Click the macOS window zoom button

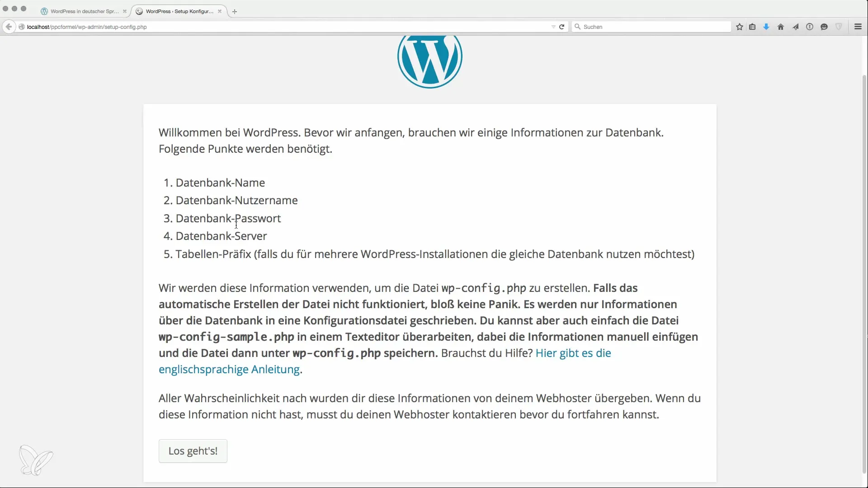click(24, 9)
